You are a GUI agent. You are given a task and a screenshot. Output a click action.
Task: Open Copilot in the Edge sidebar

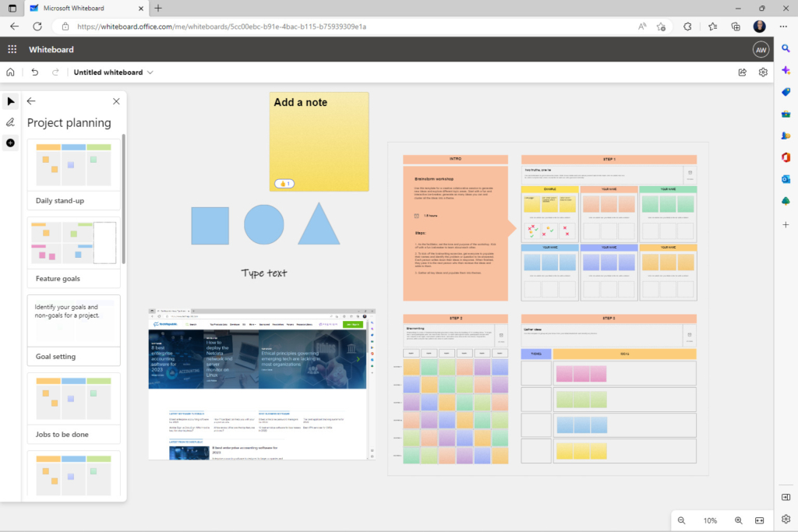[x=786, y=70]
